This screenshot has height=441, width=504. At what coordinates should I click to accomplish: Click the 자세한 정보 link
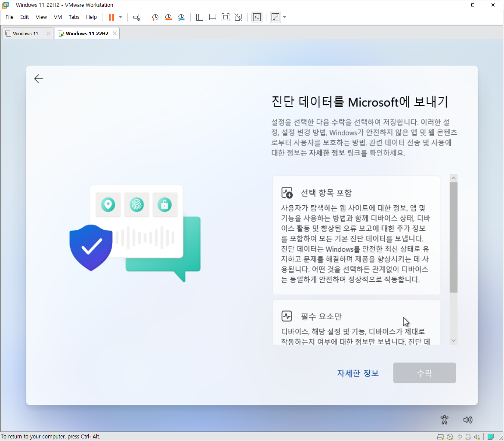[358, 373]
